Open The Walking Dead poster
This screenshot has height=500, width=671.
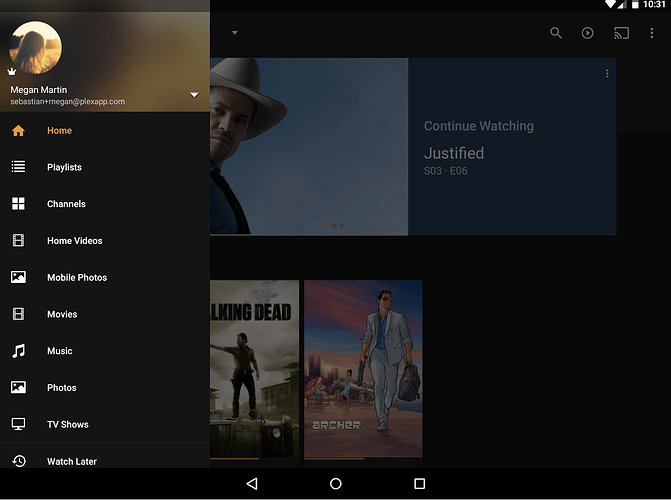tap(255, 369)
